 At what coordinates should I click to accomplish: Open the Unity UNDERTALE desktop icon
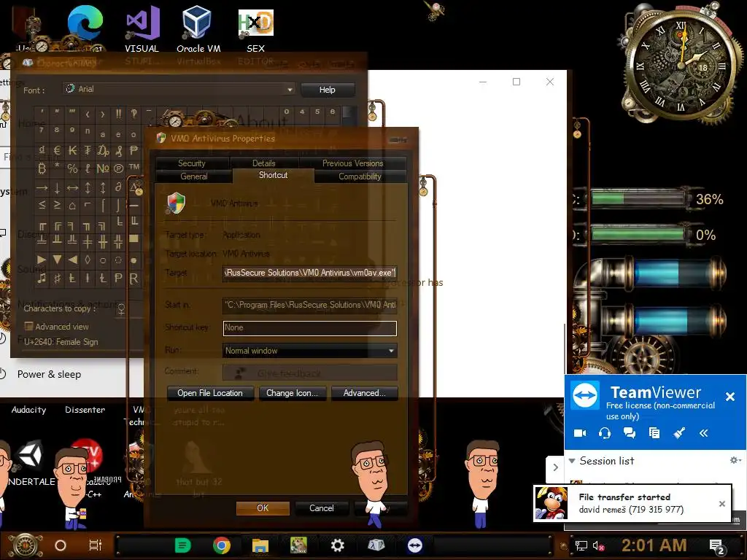[x=31, y=456]
